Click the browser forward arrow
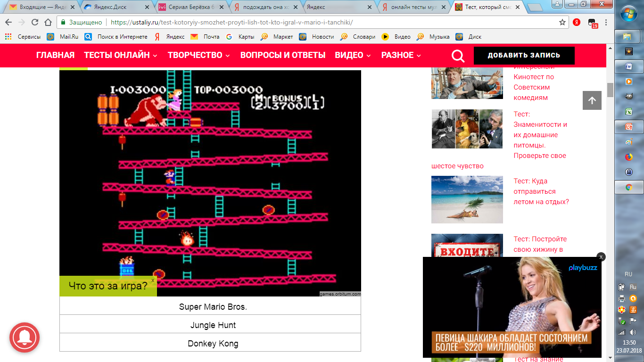This screenshot has height=362, width=644. [22, 22]
